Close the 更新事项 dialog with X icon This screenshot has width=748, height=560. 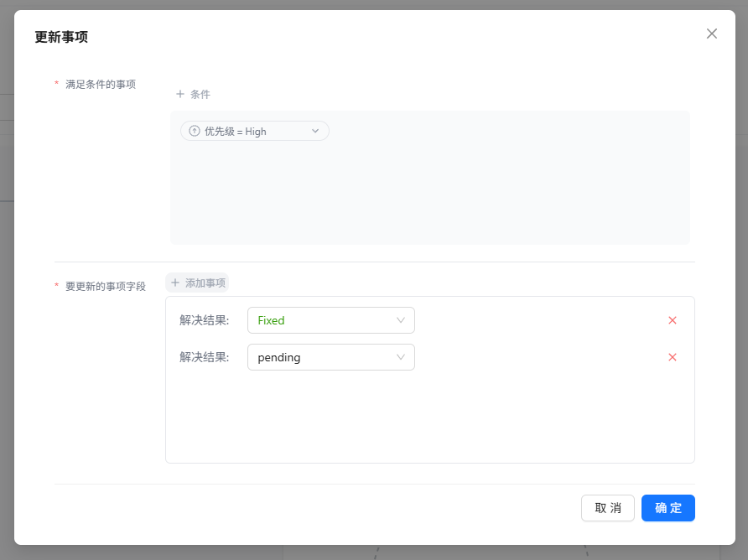[711, 34]
